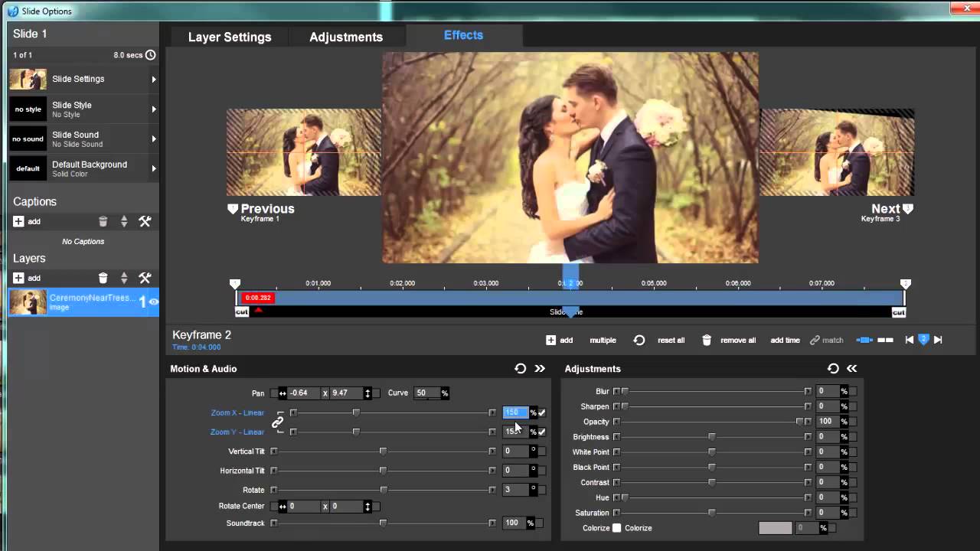Delete layer using the Layers trash icon
980x551 pixels.
[x=103, y=278]
